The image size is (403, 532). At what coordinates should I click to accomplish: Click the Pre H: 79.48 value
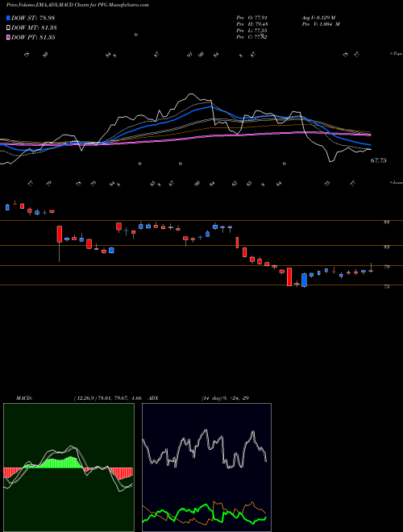(252, 24)
